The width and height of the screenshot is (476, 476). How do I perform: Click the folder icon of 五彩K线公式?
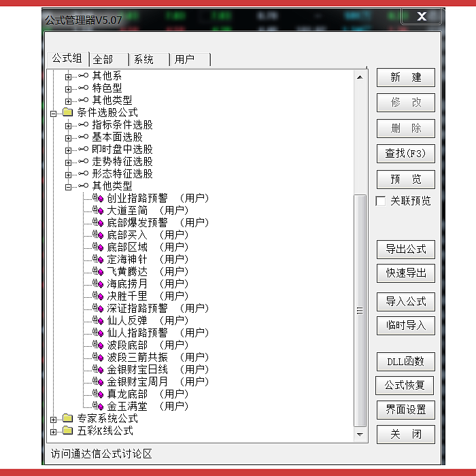67,431
